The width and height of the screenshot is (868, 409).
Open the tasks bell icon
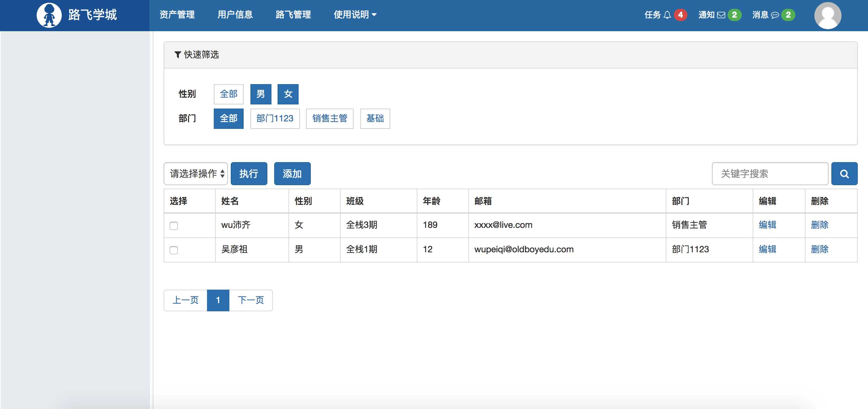[x=667, y=15]
